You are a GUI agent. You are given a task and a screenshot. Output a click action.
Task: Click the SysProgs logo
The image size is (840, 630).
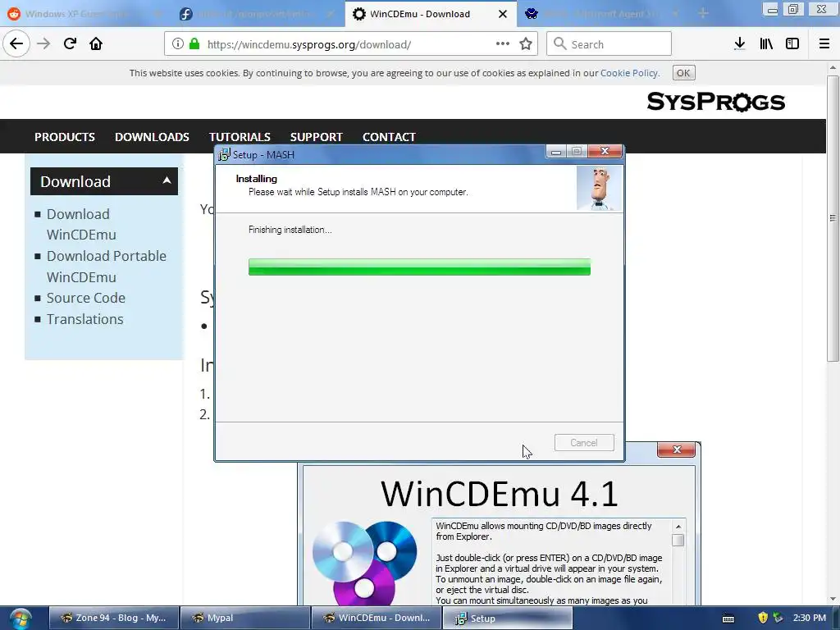point(715,101)
